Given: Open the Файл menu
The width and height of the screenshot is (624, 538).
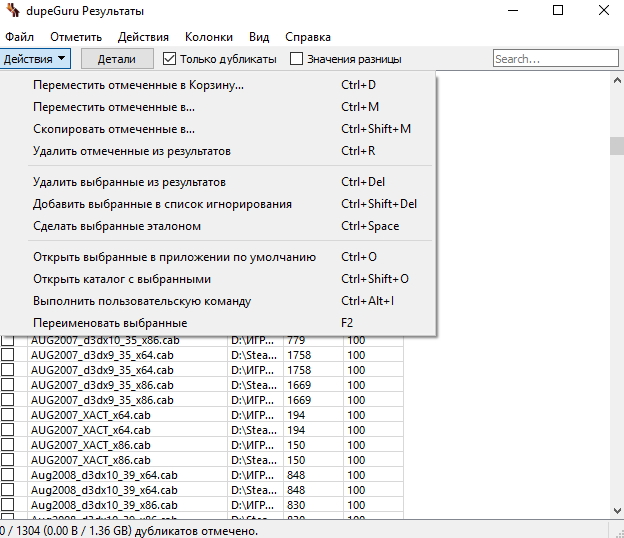Looking at the screenshot, I should point(19,37).
